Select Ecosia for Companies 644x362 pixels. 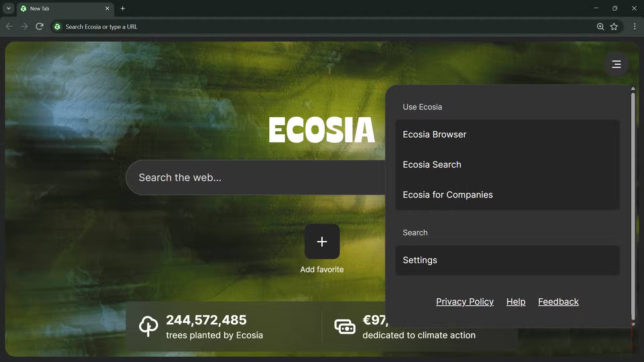click(x=448, y=195)
